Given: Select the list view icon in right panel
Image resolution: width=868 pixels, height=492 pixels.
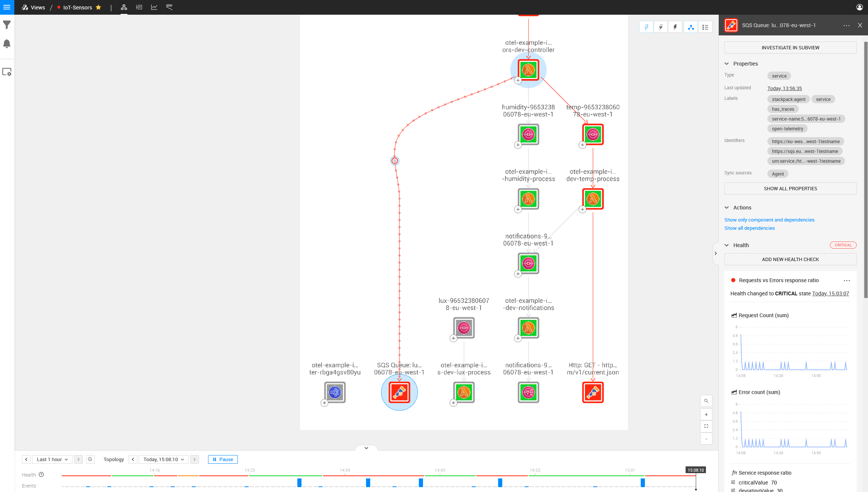Looking at the screenshot, I should (706, 27).
